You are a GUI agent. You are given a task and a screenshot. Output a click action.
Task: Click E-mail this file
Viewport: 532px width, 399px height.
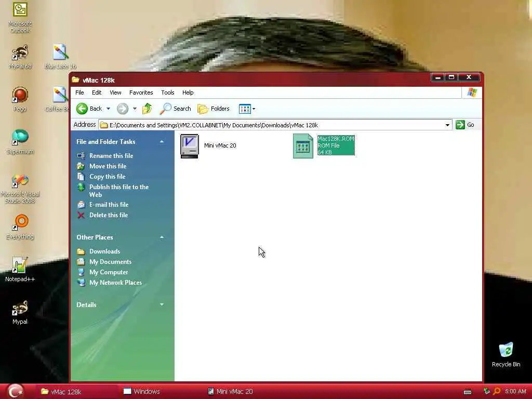(x=103, y=205)
